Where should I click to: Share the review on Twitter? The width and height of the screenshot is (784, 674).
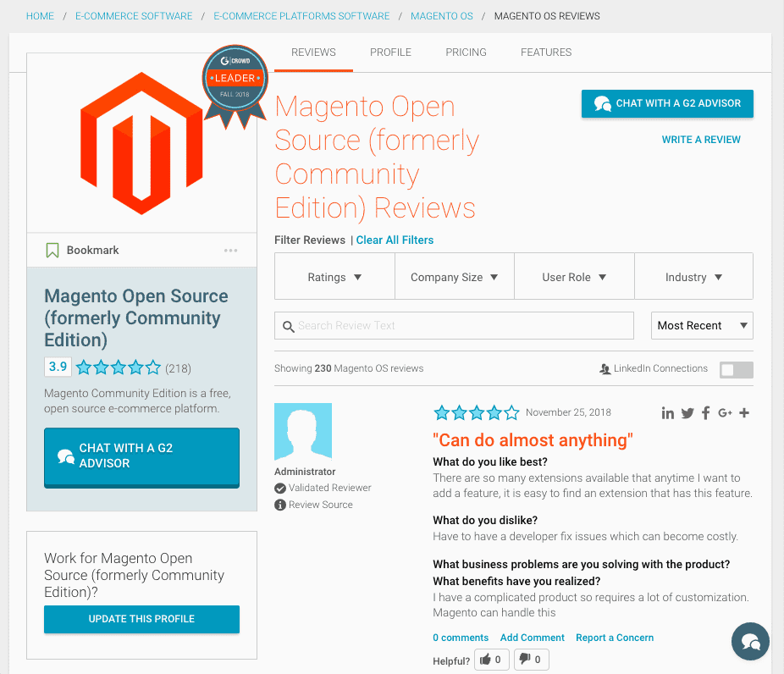click(687, 413)
